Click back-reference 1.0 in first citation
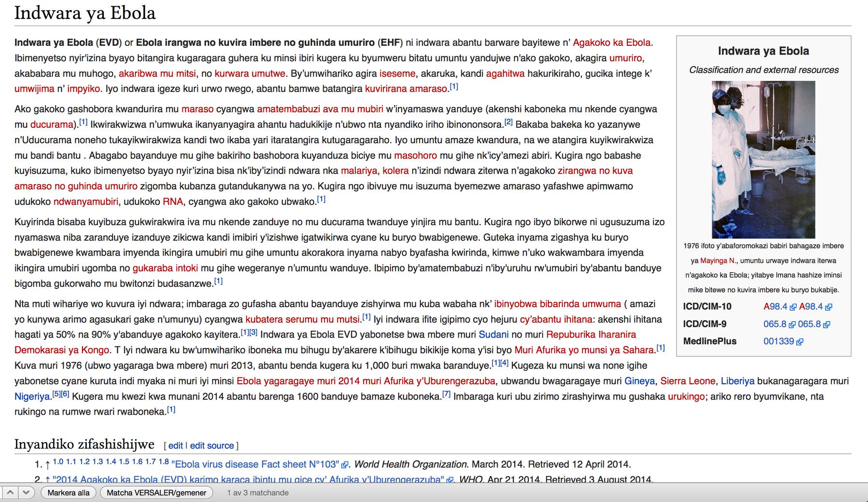868x502 pixels. click(x=58, y=462)
